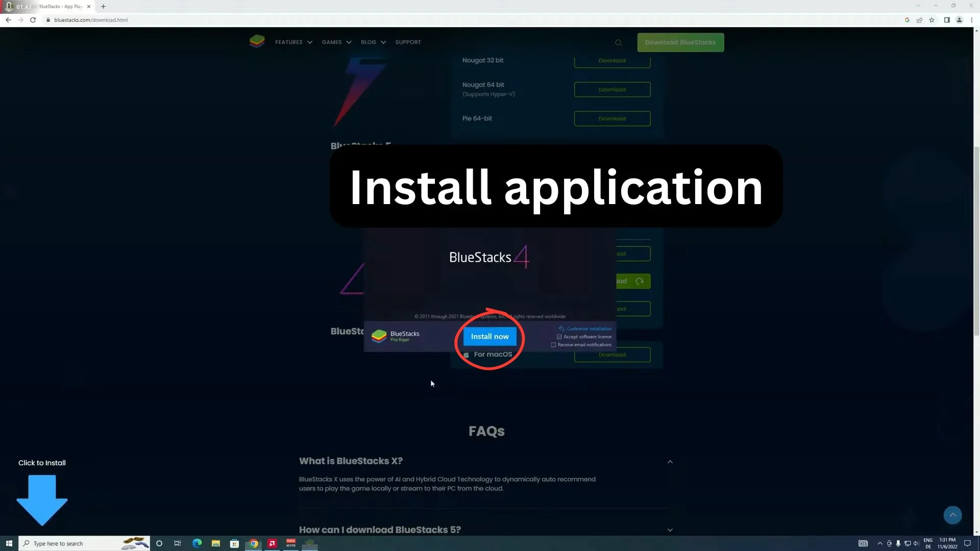Screen dimensions: 980x551
Task: Expand the How can I download BlueStacks 5? FAQ
Action: 670,530
